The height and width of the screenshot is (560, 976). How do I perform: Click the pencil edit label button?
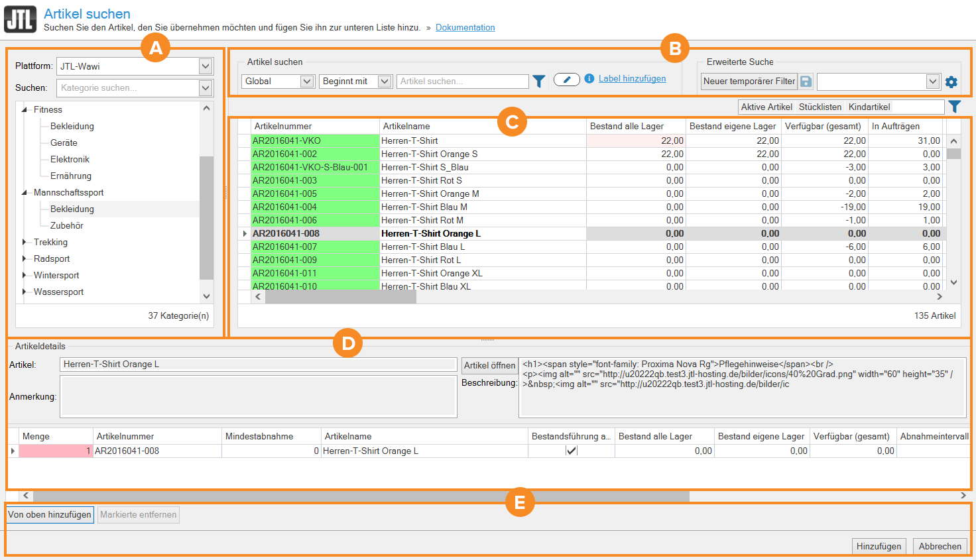coord(566,80)
